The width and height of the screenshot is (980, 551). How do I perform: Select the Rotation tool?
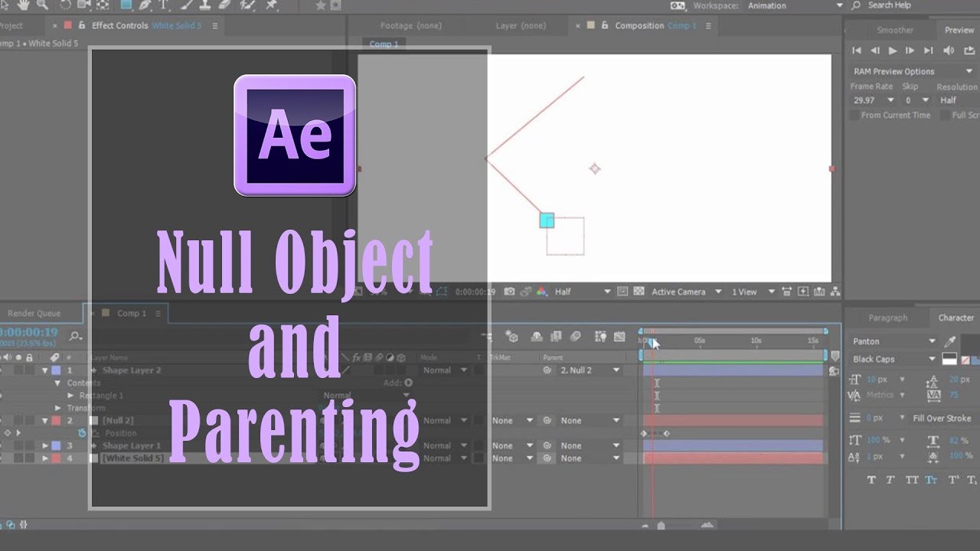pos(64,5)
